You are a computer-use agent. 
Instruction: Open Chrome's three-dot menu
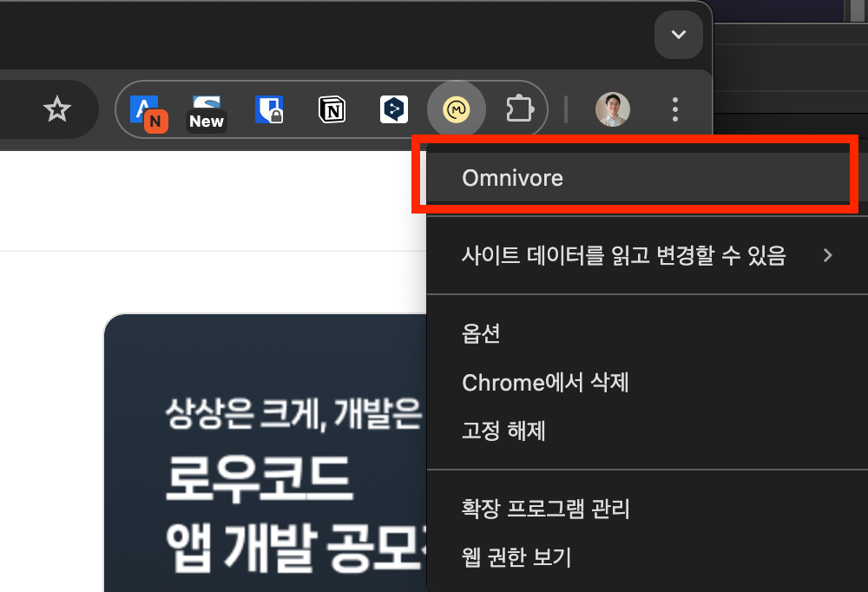pos(674,109)
